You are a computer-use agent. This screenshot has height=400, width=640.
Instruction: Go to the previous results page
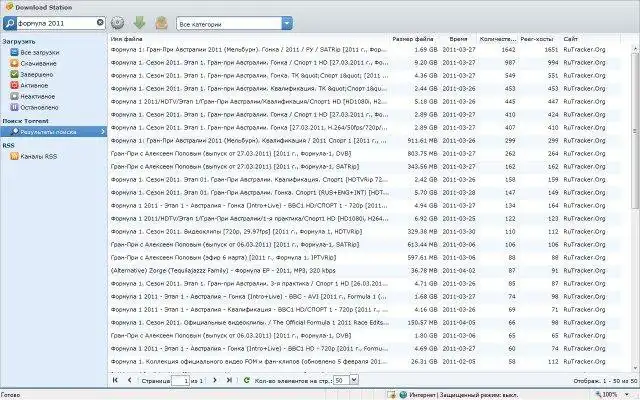129,380
